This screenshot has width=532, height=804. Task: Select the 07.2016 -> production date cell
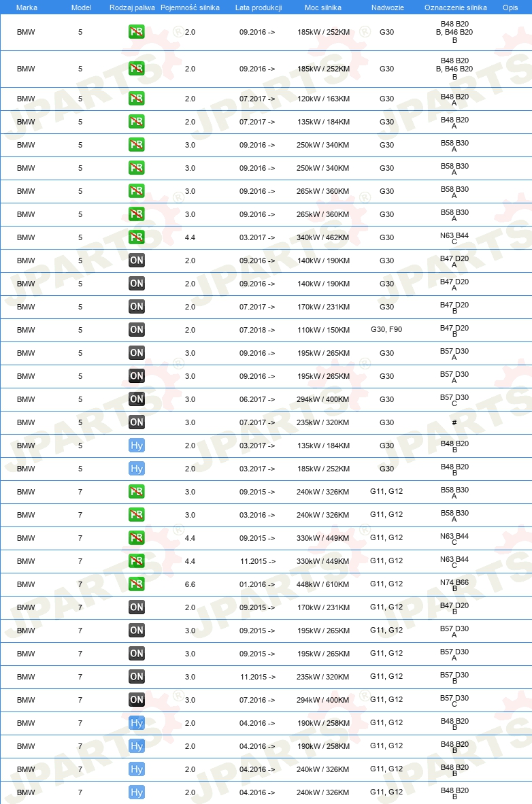[x=257, y=700]
